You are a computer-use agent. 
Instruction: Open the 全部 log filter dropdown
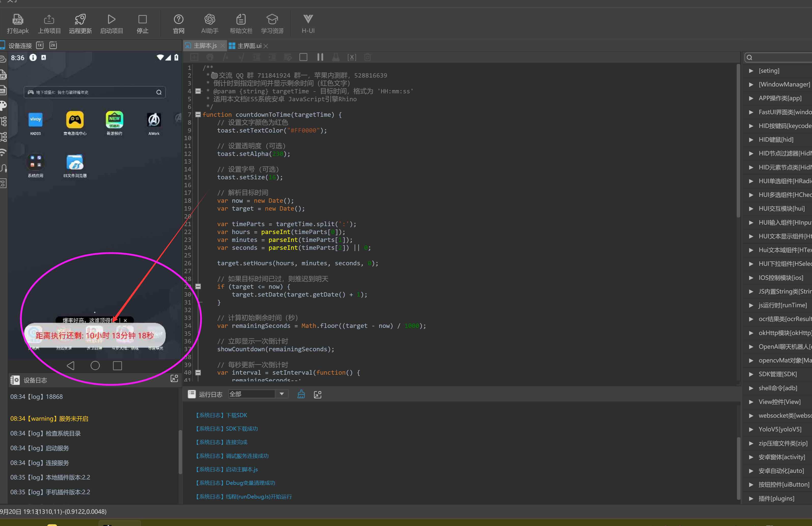click(x=281, y=394)
